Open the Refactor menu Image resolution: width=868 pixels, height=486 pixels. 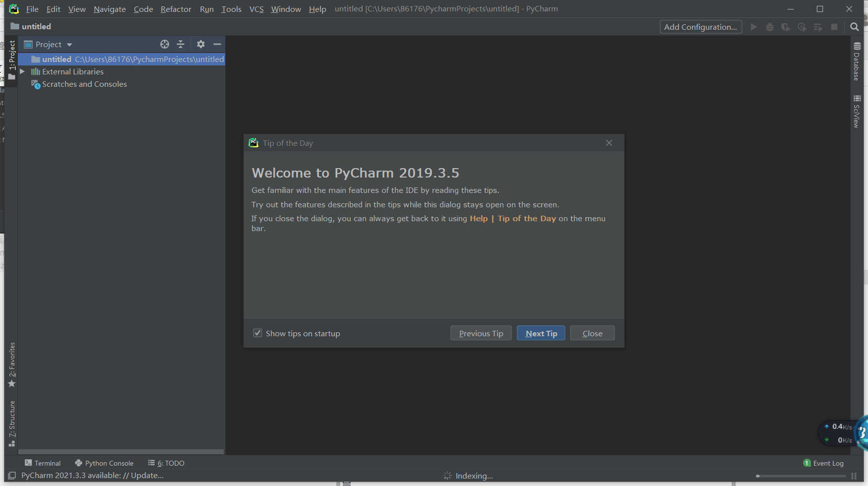(x=176, y=9)
